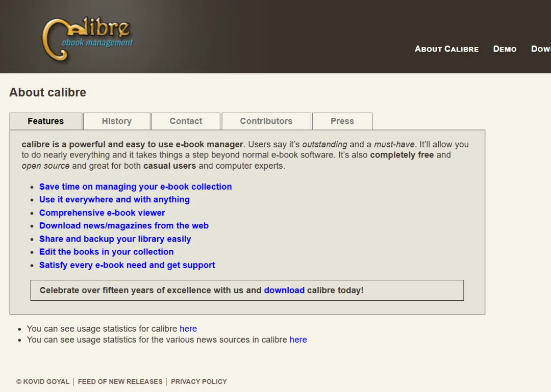Click the 'download' link in the celebrate box
Image resolution: width=551 pixels, height=392 pixels.
click(x=284, y=290)
